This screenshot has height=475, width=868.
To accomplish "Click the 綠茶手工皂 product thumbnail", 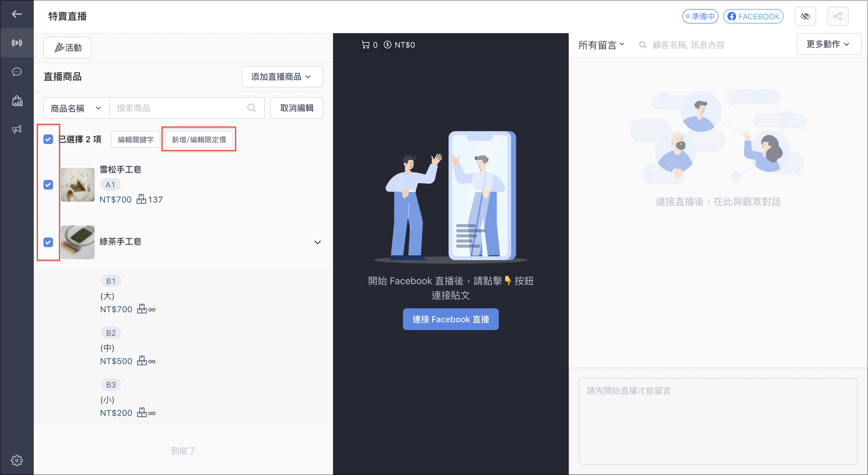I will (x=77, y=242).
